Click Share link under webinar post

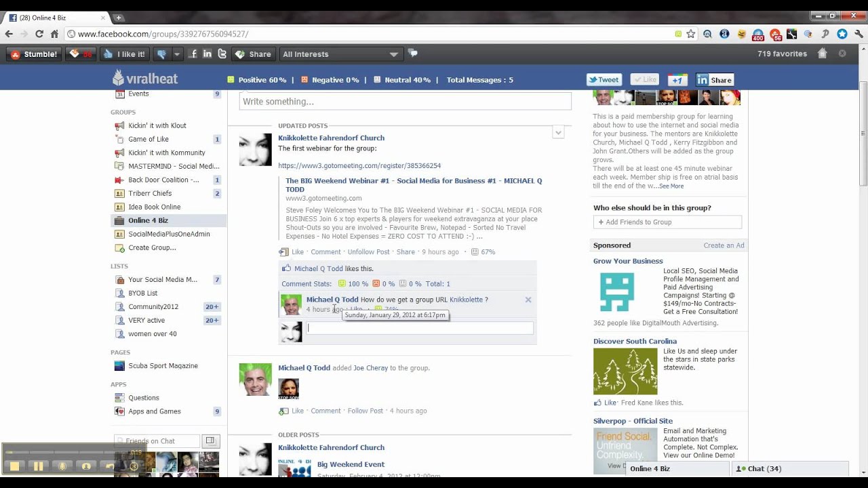406,252
